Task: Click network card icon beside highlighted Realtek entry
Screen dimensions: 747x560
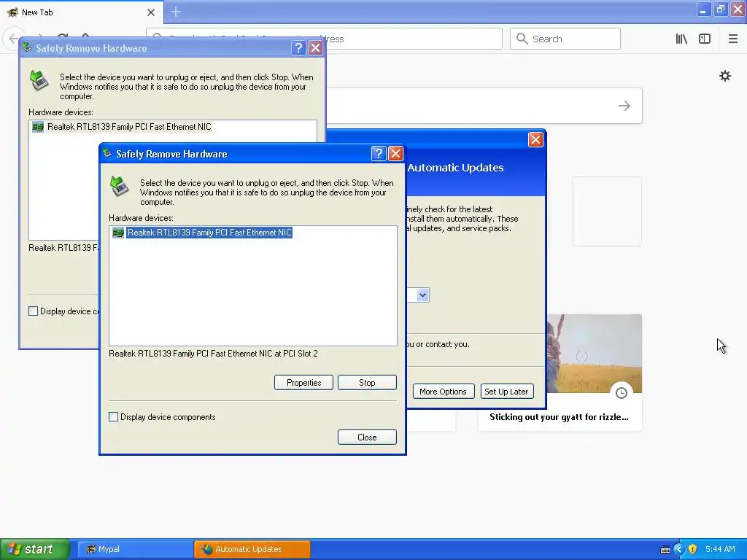Action: click(117, 233)
